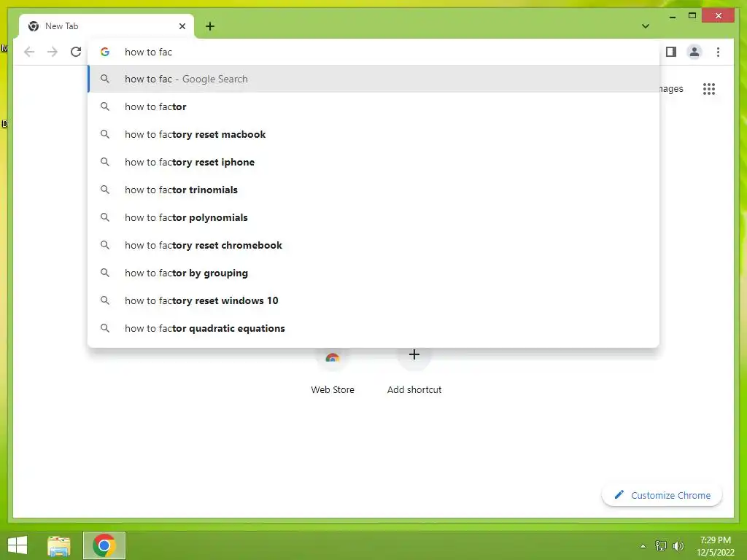
Task: Maximize the Chrome window
Action: point(692,16)
